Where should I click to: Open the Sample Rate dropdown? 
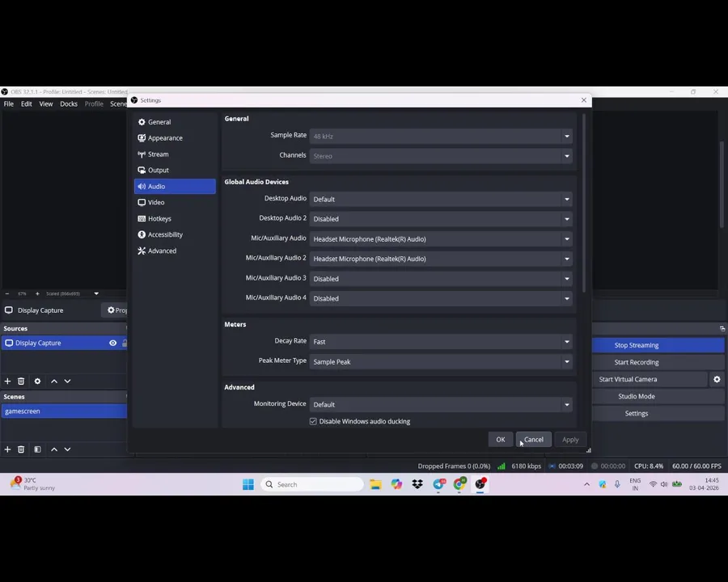(441, 137)
